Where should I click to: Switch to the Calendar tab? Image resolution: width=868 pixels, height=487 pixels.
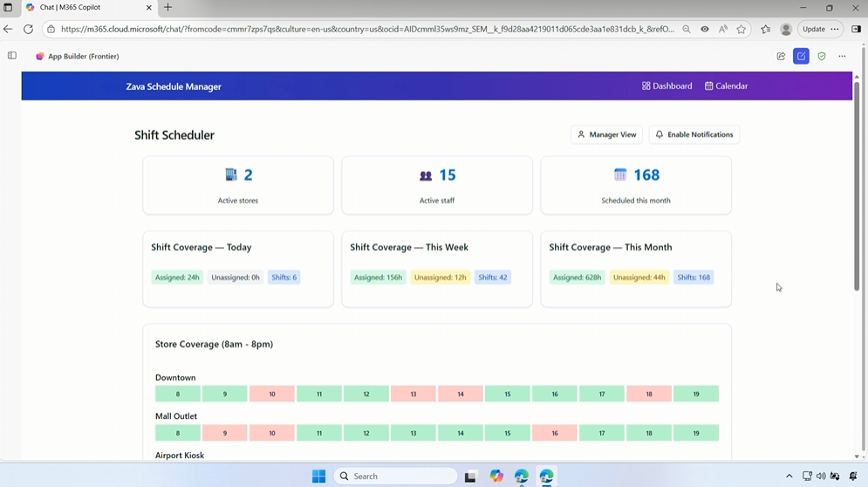[x=726, y=86]
